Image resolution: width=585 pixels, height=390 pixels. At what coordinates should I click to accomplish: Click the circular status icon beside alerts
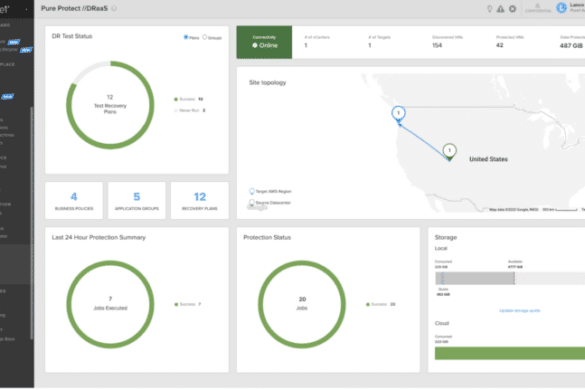click(x=513, y=9)
